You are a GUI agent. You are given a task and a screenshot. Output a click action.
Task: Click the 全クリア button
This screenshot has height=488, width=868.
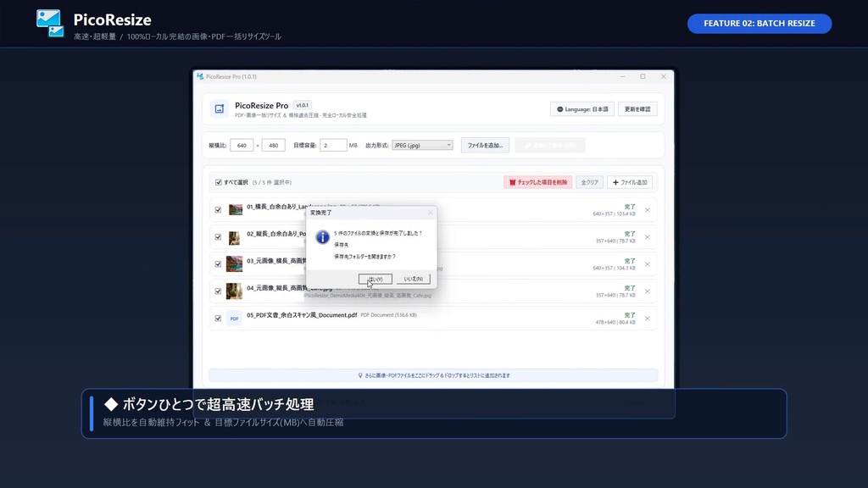[590, 182]
